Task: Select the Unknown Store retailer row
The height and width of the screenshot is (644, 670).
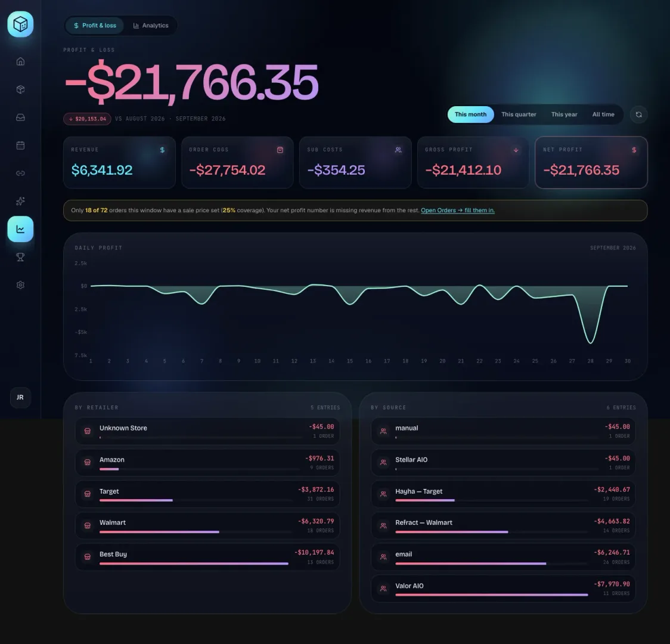Action: [x=207, y=431]
